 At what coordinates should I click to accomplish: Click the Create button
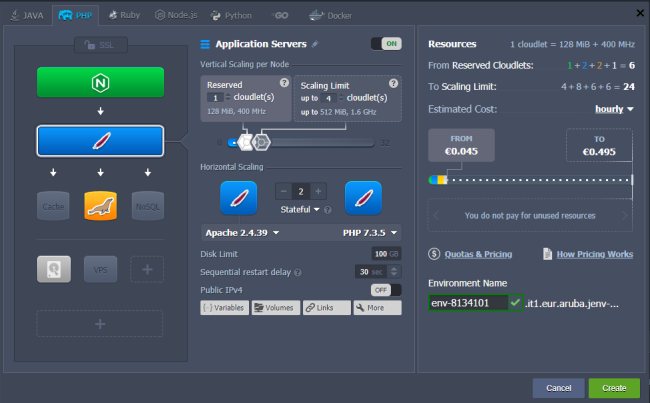[x=613, y=387]
